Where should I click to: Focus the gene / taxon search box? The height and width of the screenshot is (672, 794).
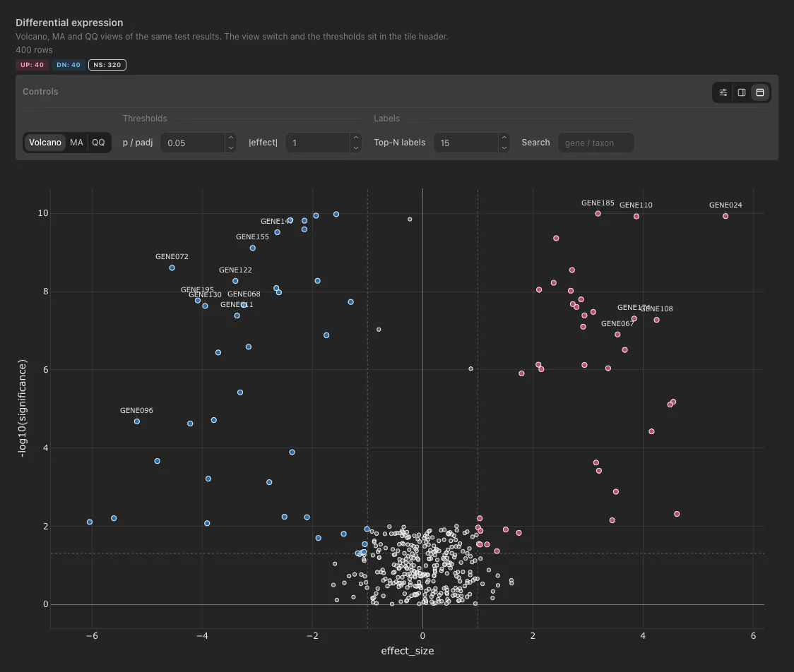click(x=596, y=143)
